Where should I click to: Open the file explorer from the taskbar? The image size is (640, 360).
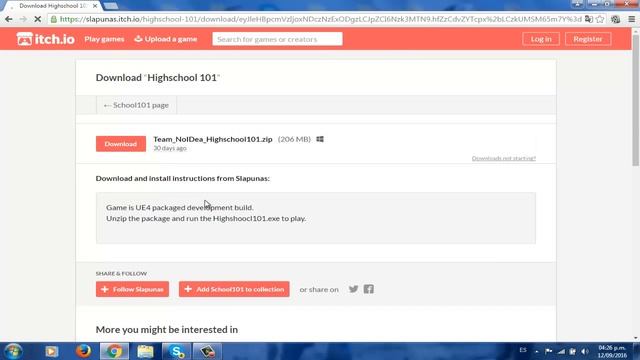click(x=145, y=351)
